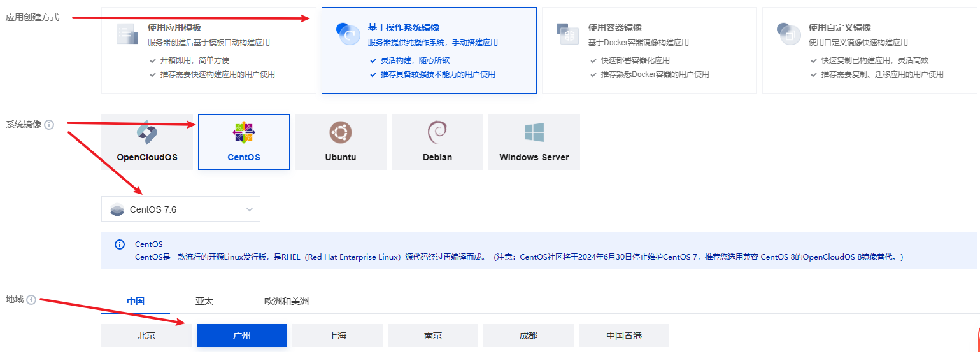Select the 北京 region button
Screen dimensions: 980x352
[146, 335]
